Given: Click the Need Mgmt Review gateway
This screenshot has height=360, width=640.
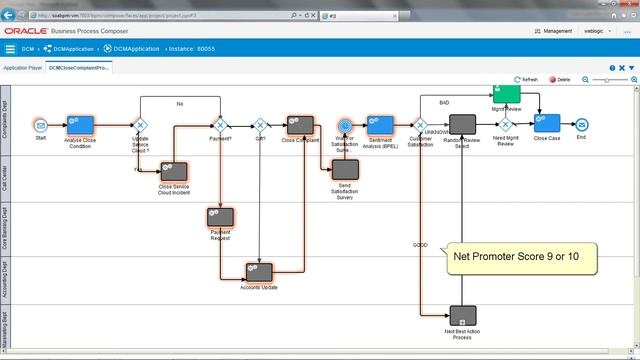Looking at the screenshot, I should click(505, 124).
